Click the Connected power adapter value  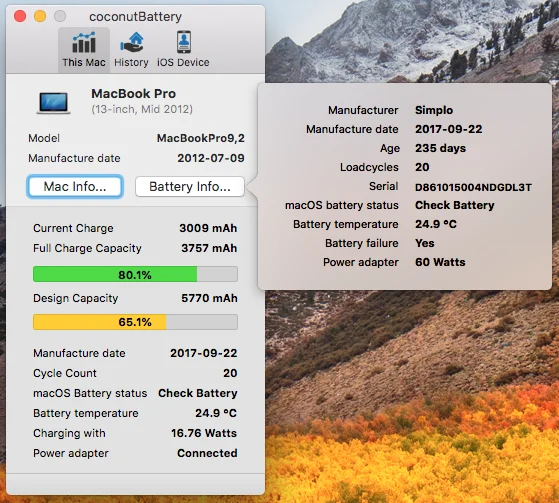pyautogui.click(x=207, y=453)
